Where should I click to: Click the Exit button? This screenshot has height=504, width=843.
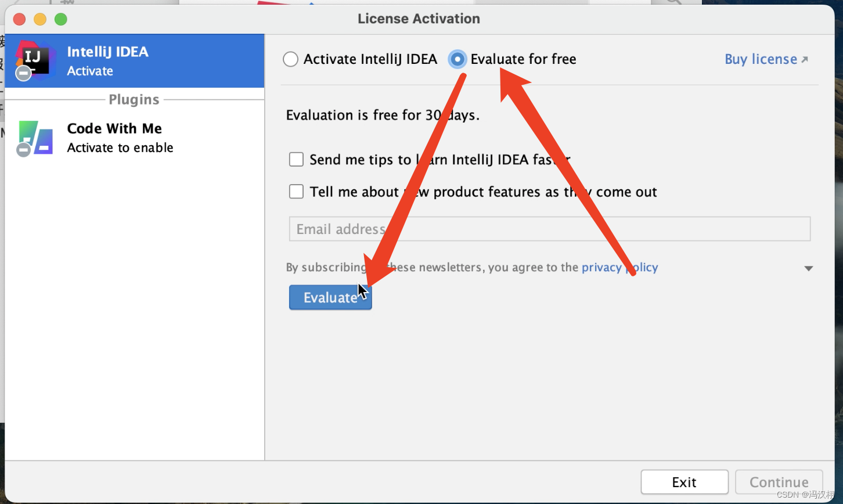point(685,482)
